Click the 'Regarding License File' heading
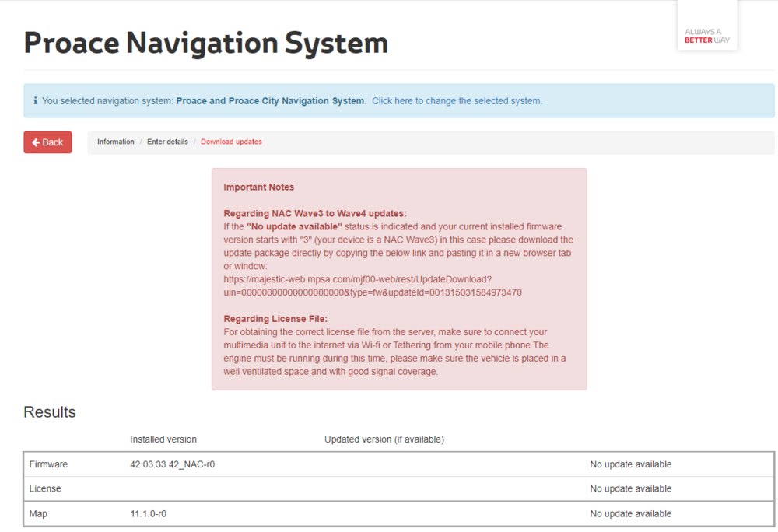This screenshot has height=532, width=778. pos(275,319)
